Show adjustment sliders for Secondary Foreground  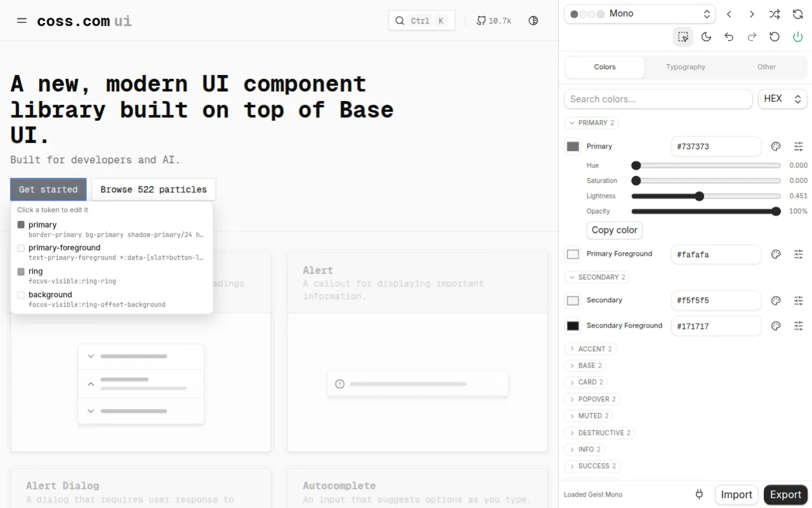(799, 326)
